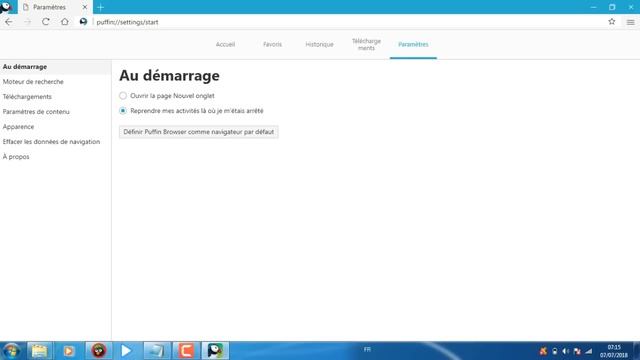Viewport: 640px width, 360px height.
Task: Click the Puffin Browser taskbar icon
Action: coord(215,351)
